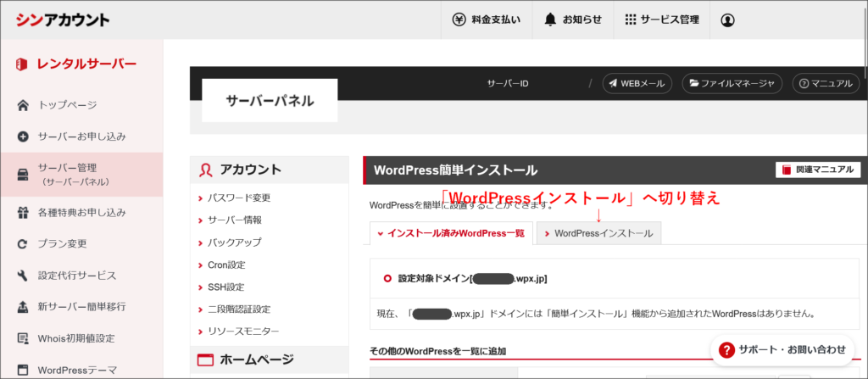Image resolution: width=868 pixels, height=379 pixels.
Task: Open SSH設定 under アカウント
Action: pyautogui.click(x=225, y=287)
